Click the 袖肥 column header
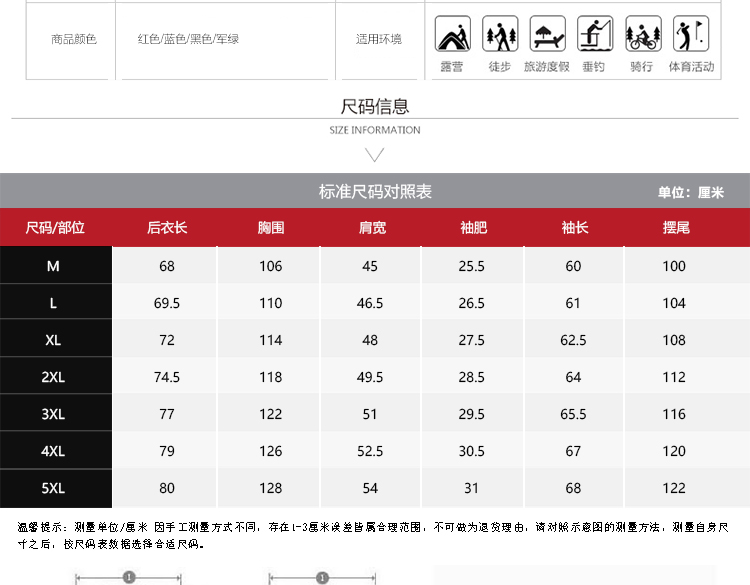This screenshot has height=585, width=750. (x=473, y=228)
